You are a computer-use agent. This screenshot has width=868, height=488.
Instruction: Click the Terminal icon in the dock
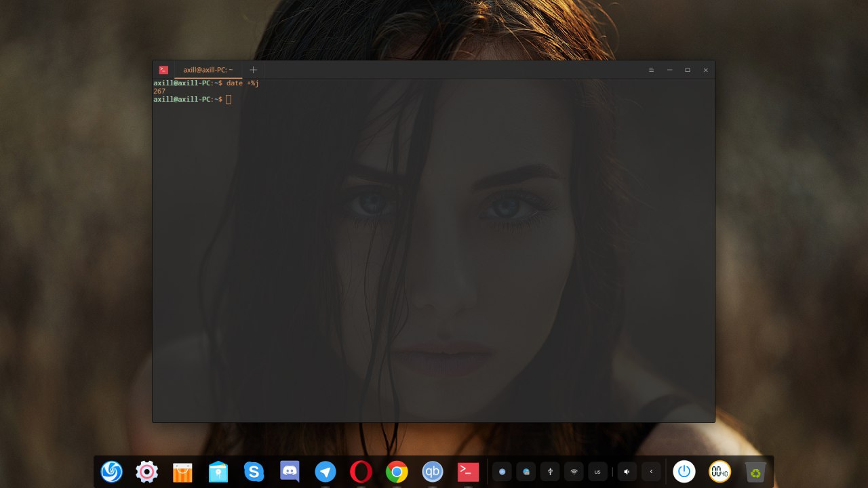coord(468,472)
